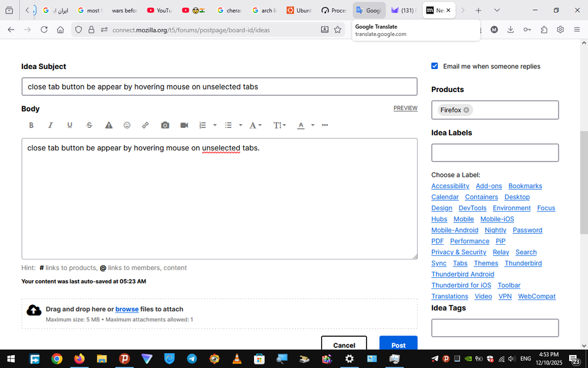588x368 pixels.
Task: Open Telegram from the Windows taskbar
Action: [x=191, y=359]
